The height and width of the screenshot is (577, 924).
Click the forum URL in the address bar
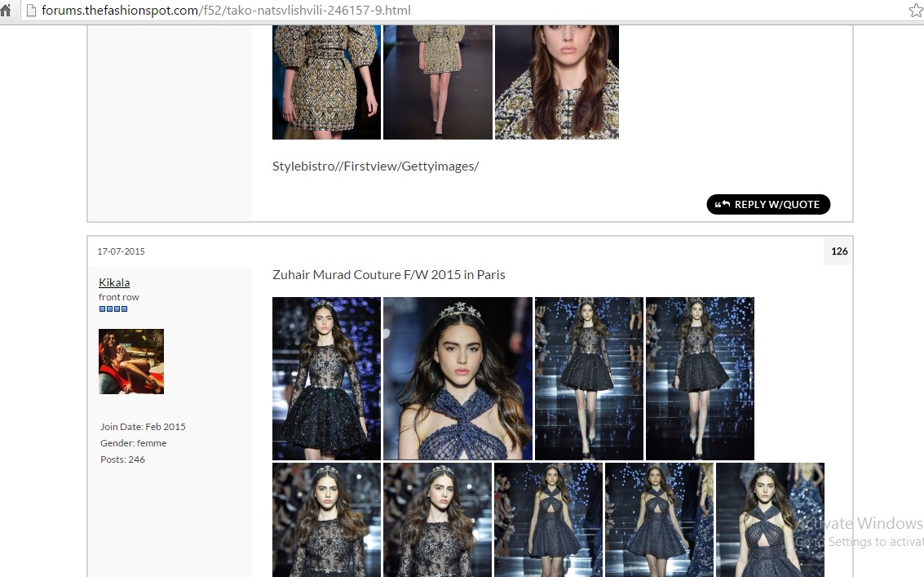pyautogui.click(x=226, y=10)
